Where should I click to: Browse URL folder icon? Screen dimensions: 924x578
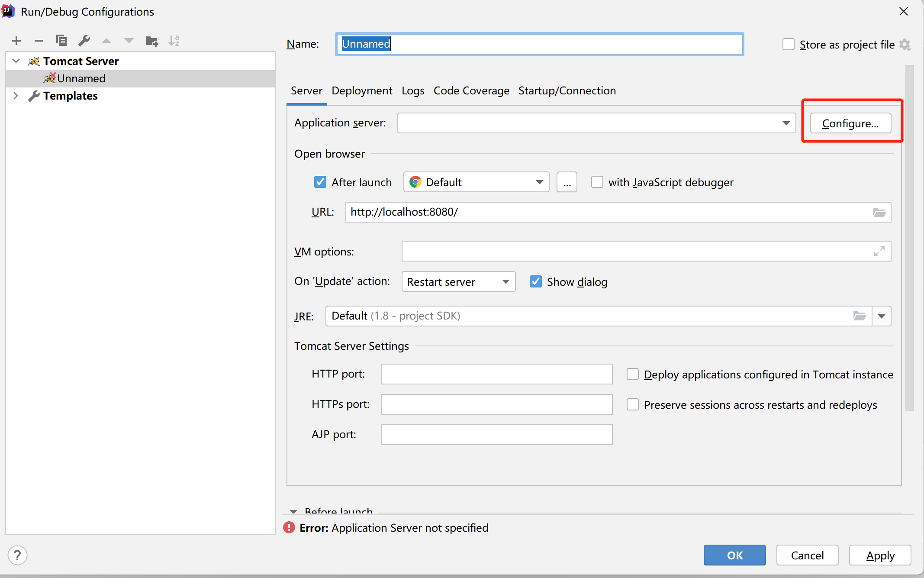[x=879, y=213]
